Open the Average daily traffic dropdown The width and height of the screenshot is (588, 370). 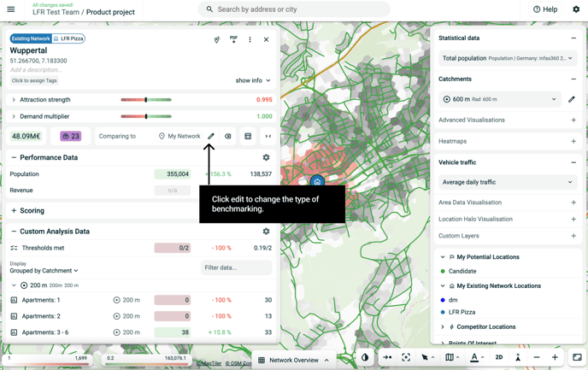508,182
